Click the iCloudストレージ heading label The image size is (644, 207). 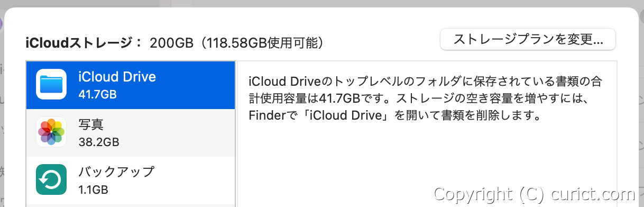click(84, 43)
